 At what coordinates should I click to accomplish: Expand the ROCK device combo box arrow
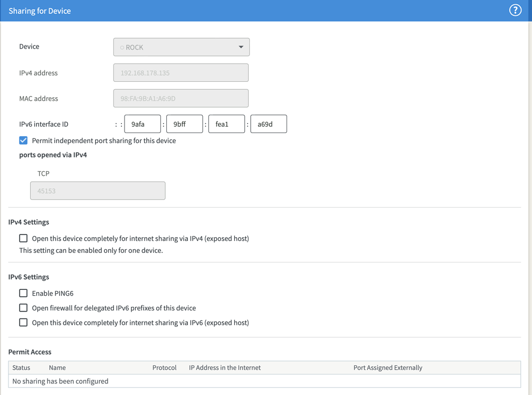click(242, 46)
